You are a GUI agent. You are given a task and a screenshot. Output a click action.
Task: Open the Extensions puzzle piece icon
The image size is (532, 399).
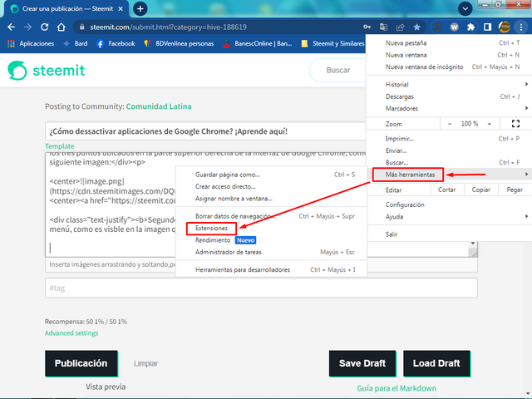pyautogui.click(x=470, y=27)
